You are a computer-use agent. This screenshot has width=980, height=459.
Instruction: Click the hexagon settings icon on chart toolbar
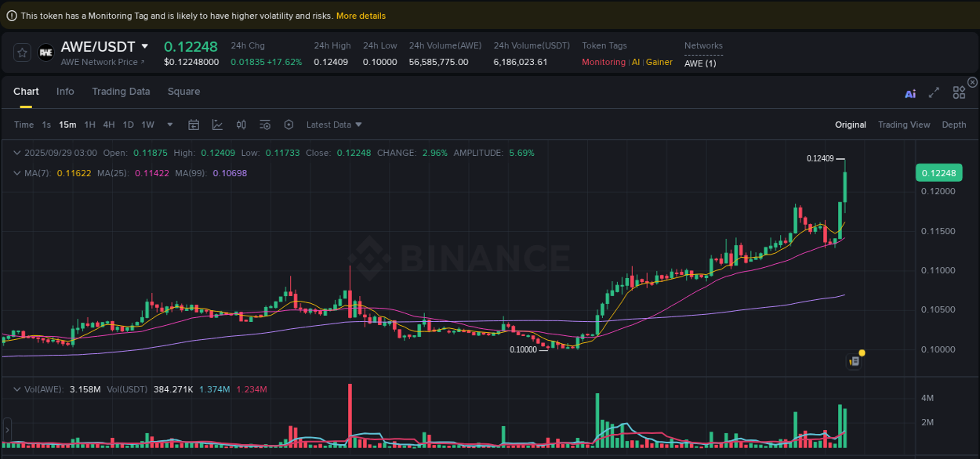[x=289, y=125]
